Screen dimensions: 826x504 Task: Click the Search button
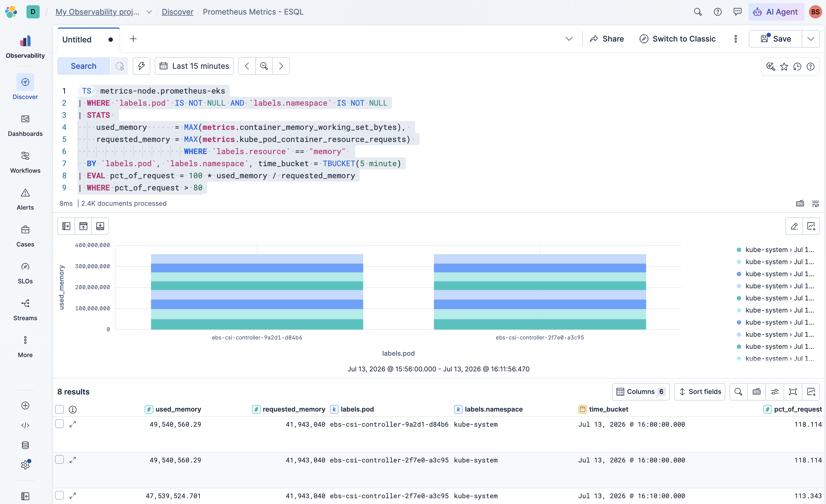click(83, 66)
